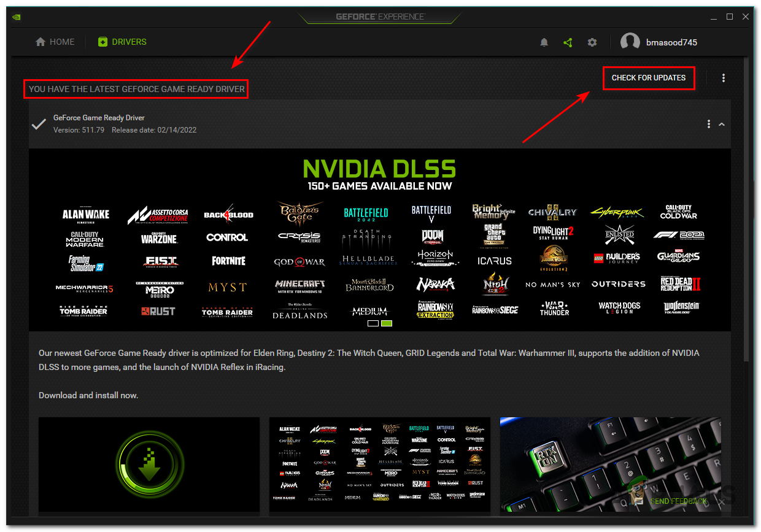761x532 pixels.
Task: Open the settings gear
Action: coord(592,42)
